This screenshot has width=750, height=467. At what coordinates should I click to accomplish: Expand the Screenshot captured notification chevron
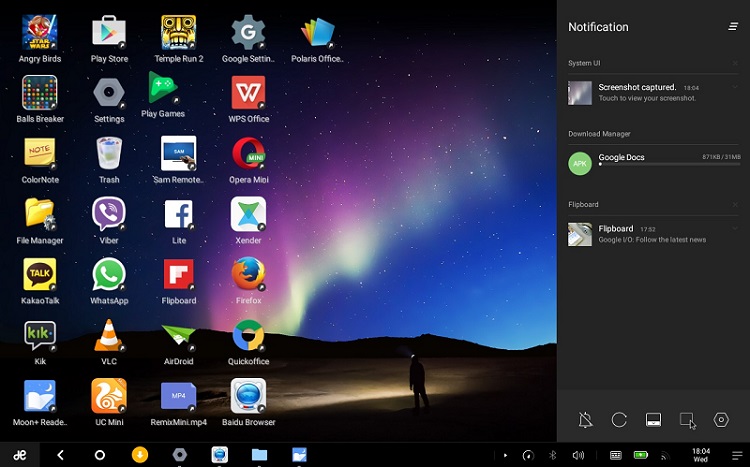pos(735,87)
